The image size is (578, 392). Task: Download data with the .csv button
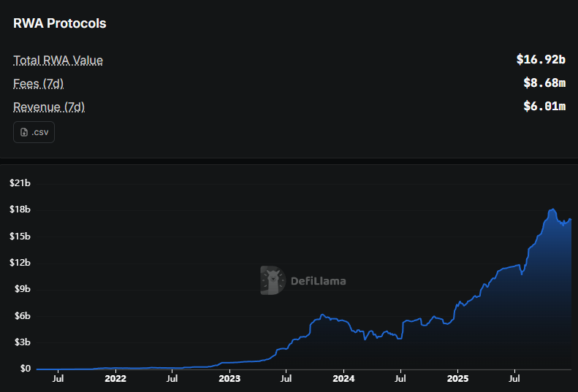(x=34, y=132)
